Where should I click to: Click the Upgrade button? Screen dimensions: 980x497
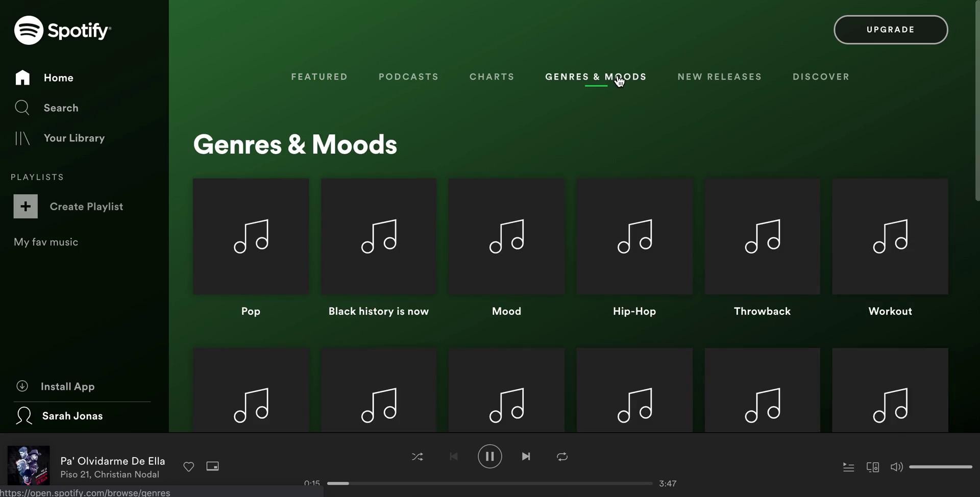point(891,30)
